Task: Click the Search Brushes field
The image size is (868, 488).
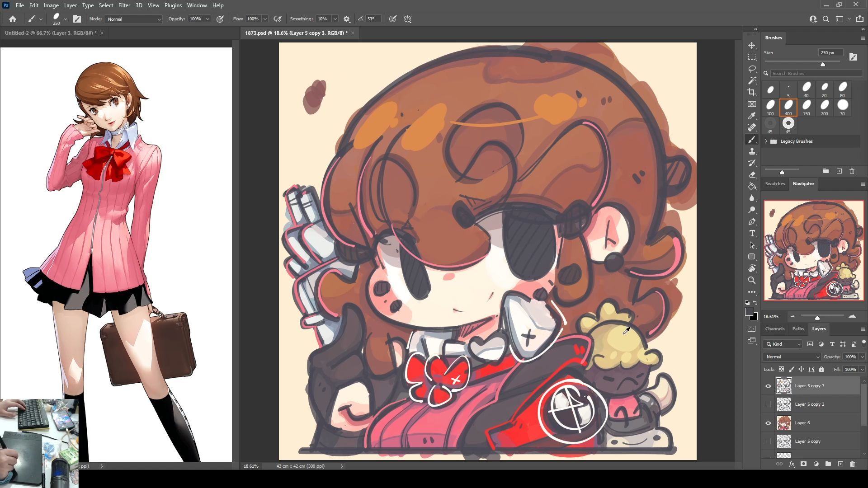Action: coord(815,73)
